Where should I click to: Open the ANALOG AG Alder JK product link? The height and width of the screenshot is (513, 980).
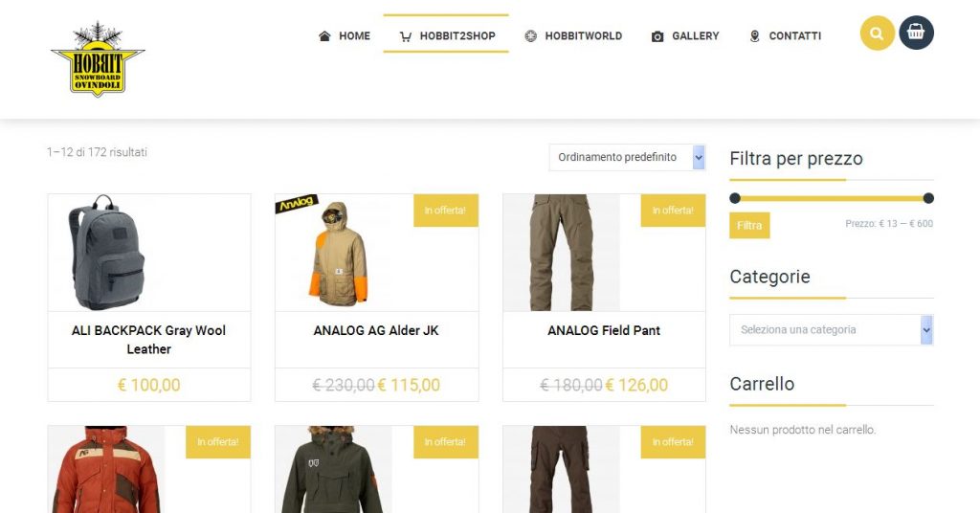(376, 330)
